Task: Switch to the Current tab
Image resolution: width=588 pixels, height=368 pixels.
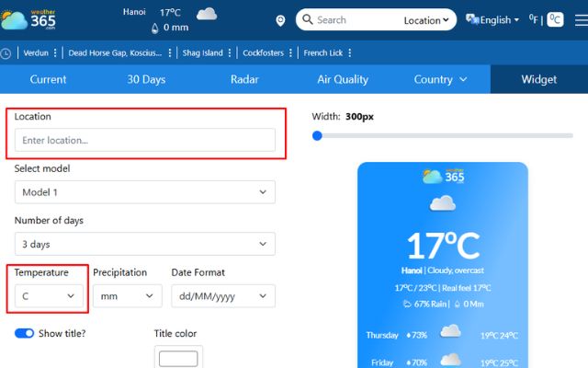Action: click(48, 79)
